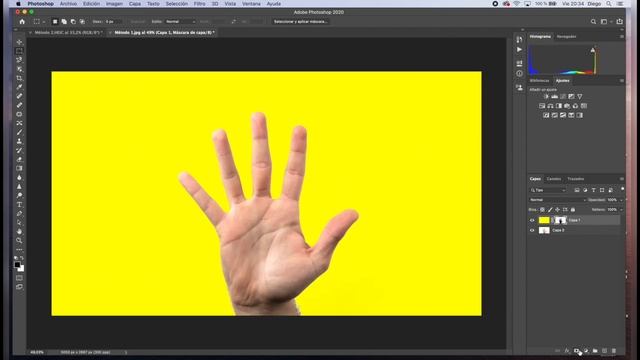Hide the Capa 1 layer
Screen dimensions: 640x360
532,220
